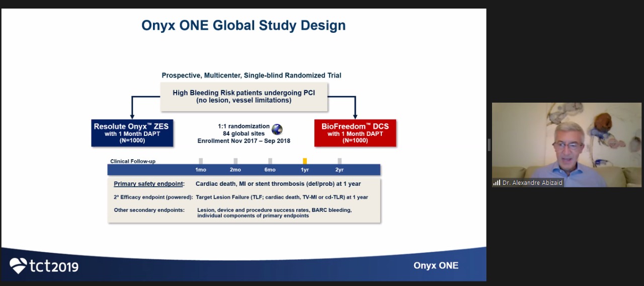
Task: Click the '84 global sites' text
Action: [x=244, y=134]
